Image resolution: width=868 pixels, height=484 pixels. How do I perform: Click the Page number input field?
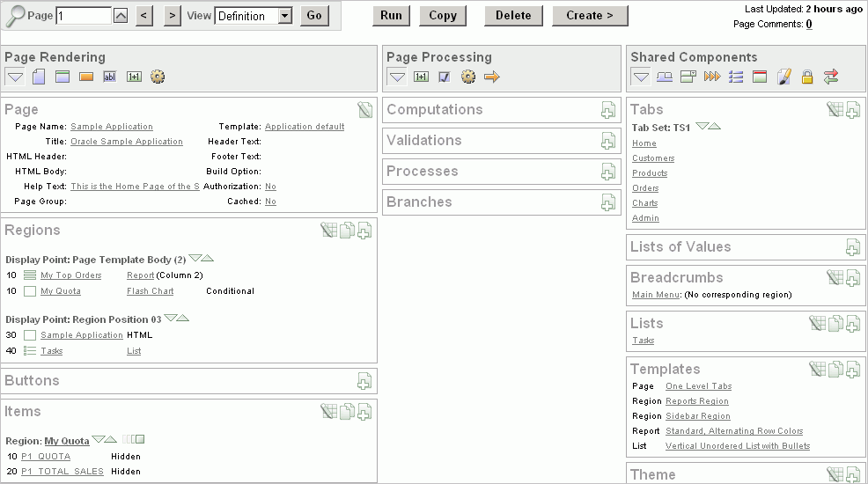(84, 16)
